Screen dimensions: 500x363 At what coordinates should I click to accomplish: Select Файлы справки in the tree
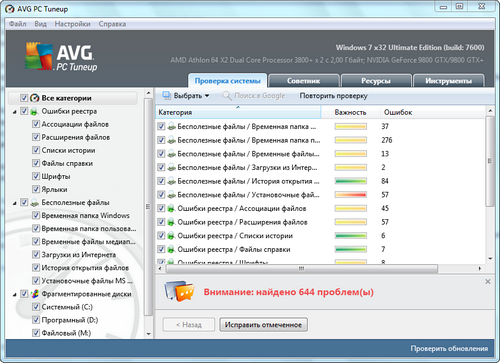point(67,163)
